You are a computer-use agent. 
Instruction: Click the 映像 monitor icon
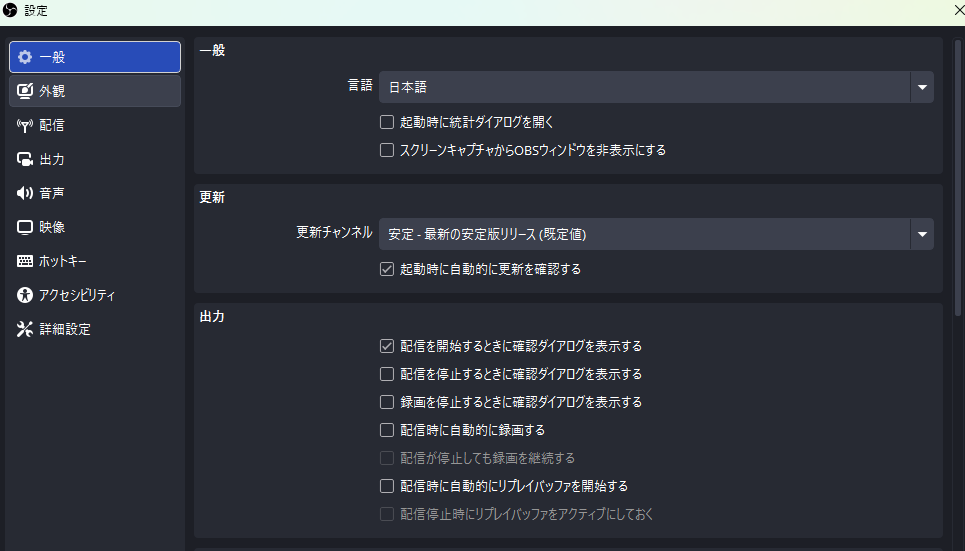click(x=25, y=227)
